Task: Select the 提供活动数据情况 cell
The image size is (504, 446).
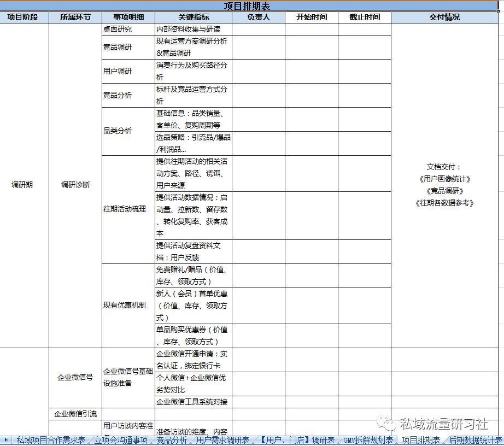Action: click(x=194, y=215)
